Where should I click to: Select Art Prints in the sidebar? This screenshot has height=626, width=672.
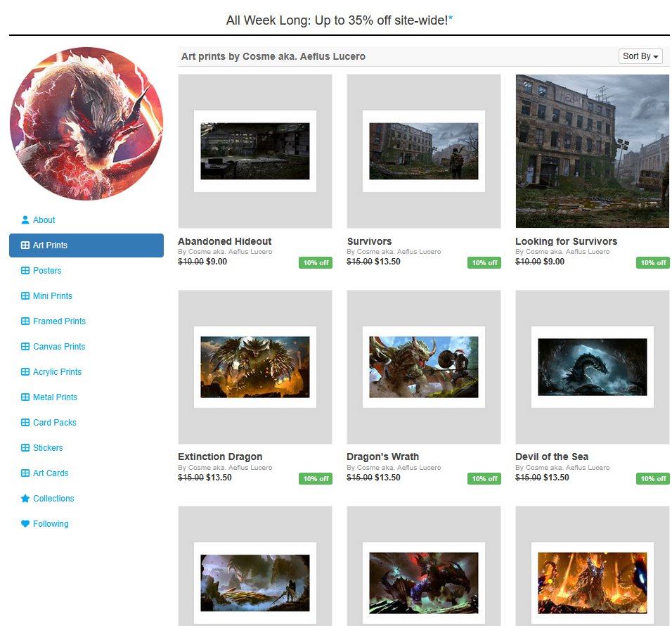[86, 245]
